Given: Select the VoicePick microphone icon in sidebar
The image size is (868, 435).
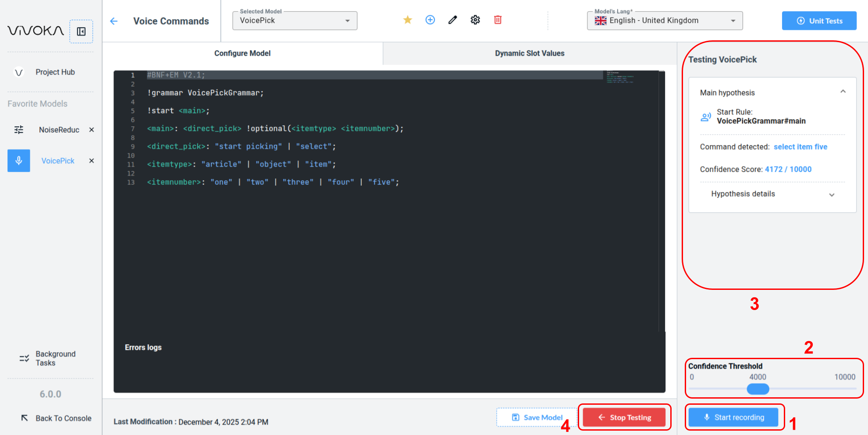Looking at the screenshot, I should point(19,160).
